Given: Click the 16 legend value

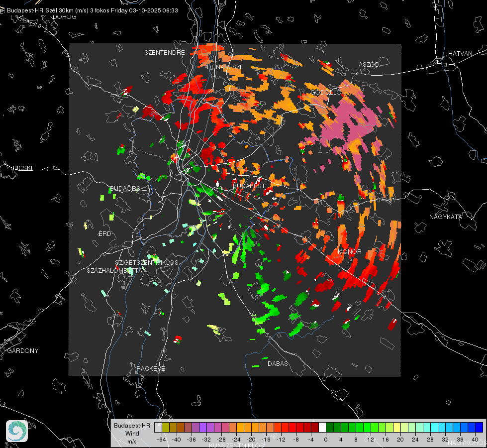Looking at the screenshot, I should tap(386, 440).
